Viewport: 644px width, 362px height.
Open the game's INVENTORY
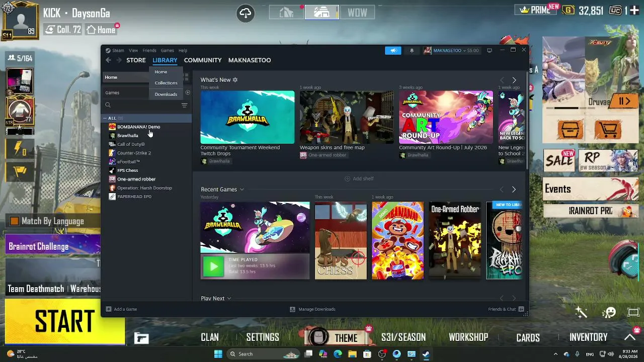coord(588,337)
